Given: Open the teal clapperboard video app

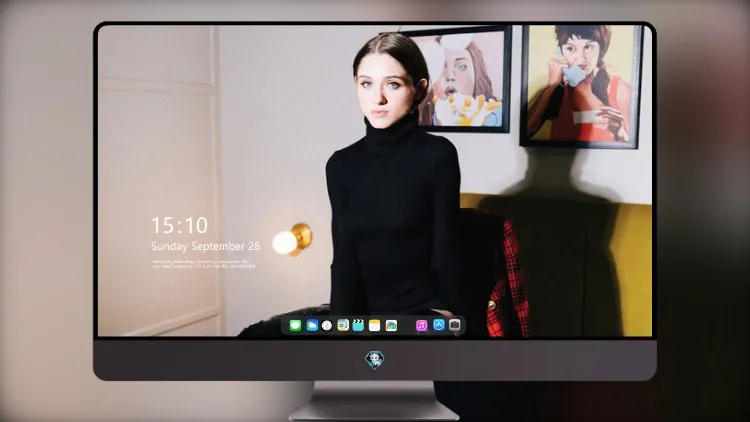Looking at the screenshot, I should pyautogui.click(x=358, y=325).
